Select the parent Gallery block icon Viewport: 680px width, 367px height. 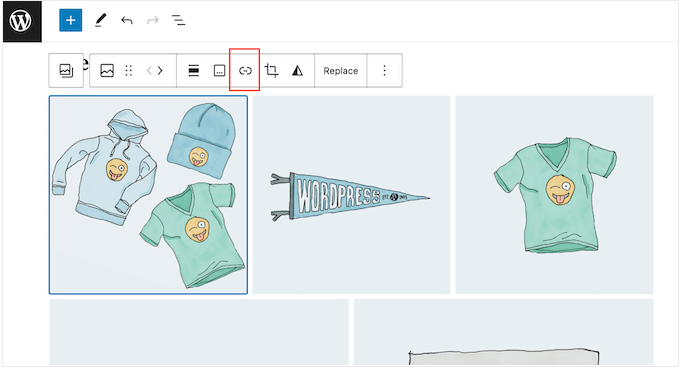tap(66, 70)
